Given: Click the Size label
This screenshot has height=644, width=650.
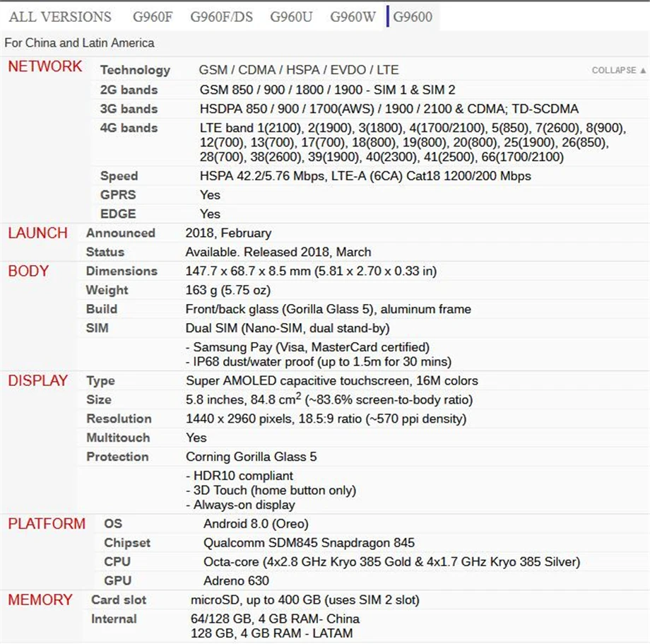Looking at the screenshot, I should pyautogui.click(x=99, y=399).
